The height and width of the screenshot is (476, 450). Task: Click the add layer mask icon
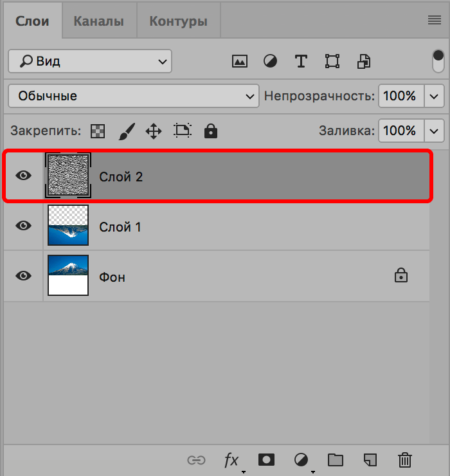(x=266, y=459)
